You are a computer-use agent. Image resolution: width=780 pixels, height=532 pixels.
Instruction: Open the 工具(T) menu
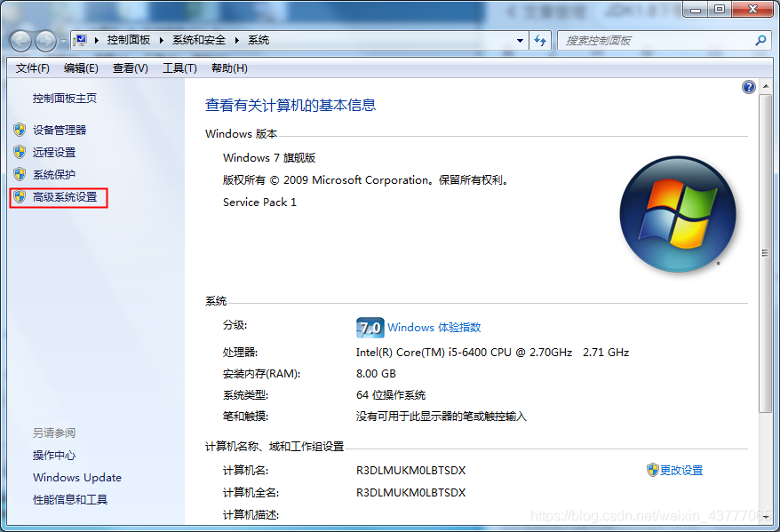[x=179, y=68]
